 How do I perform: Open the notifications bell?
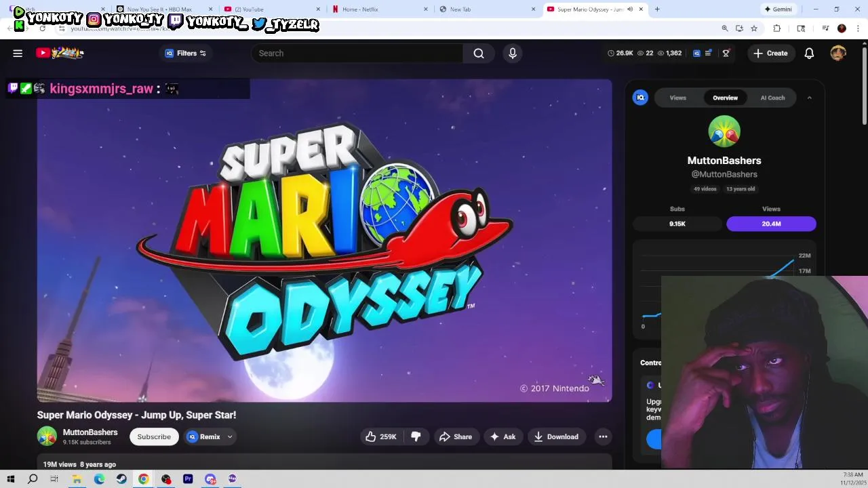click(809, 53)
